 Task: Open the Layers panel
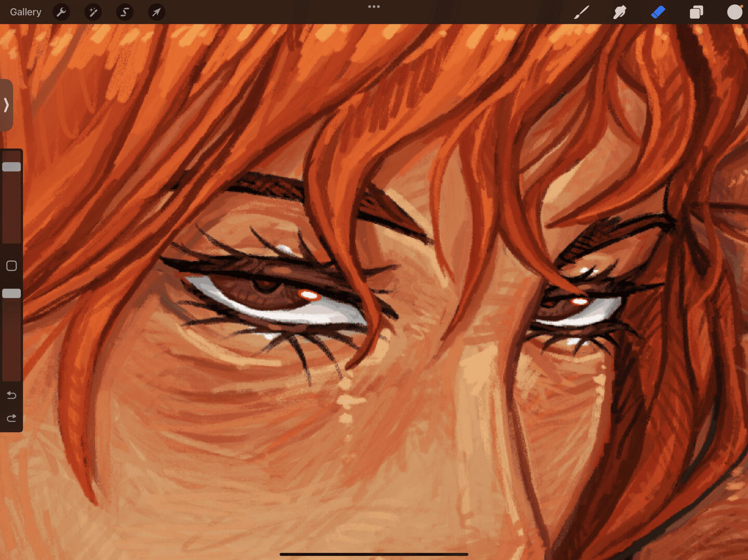click(x=696, y=12)
